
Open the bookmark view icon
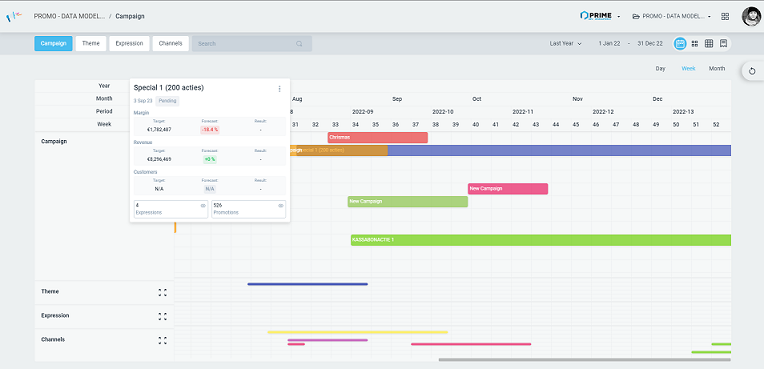pyautogui.click(x=724, y=43)
